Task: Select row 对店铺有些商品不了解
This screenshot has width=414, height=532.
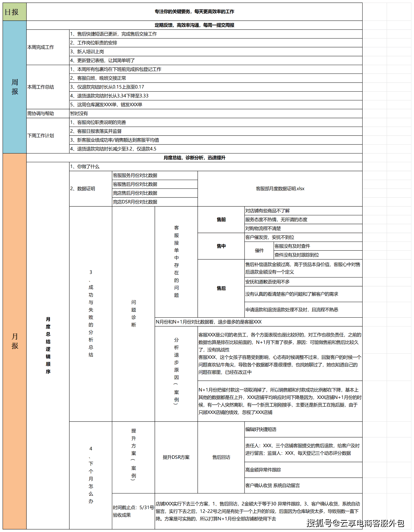Action: click(303, 211)
